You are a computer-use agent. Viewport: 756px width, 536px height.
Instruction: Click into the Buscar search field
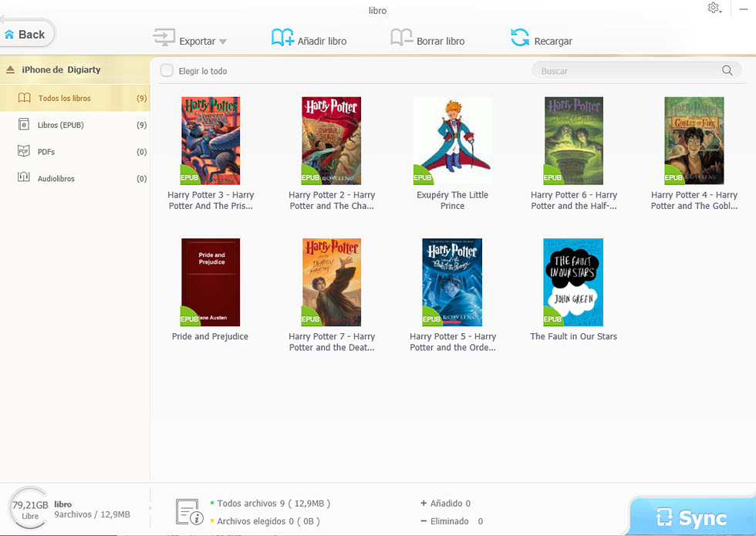pyautogui.click(x=636, y=70)
